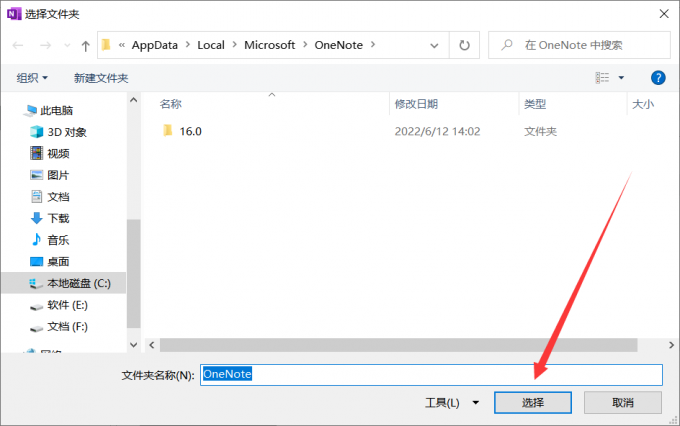Select OneNote in the breadcrumb path
The height and width of the screenshot is (426, 680).
[339, 45]
